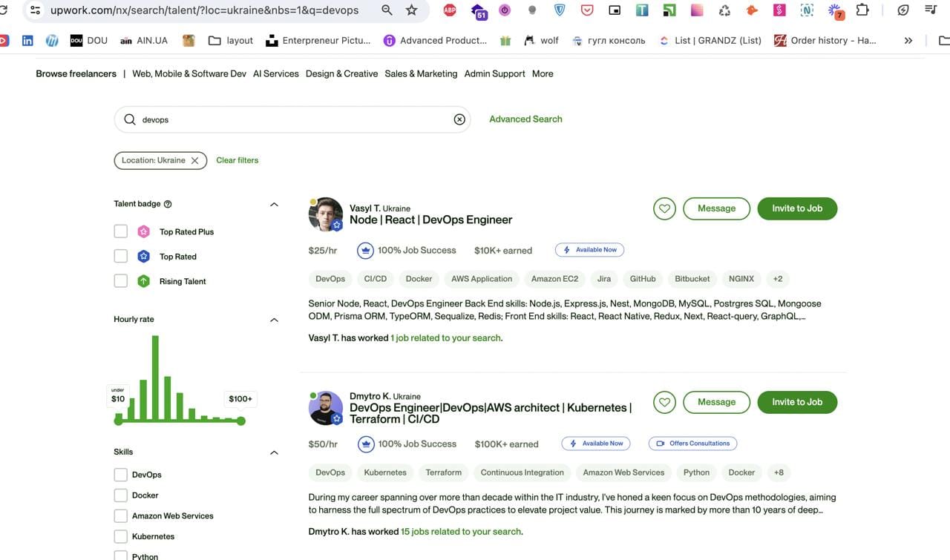
Task: Check the Top Rated Plus checkbox
Action: (121, 231)
